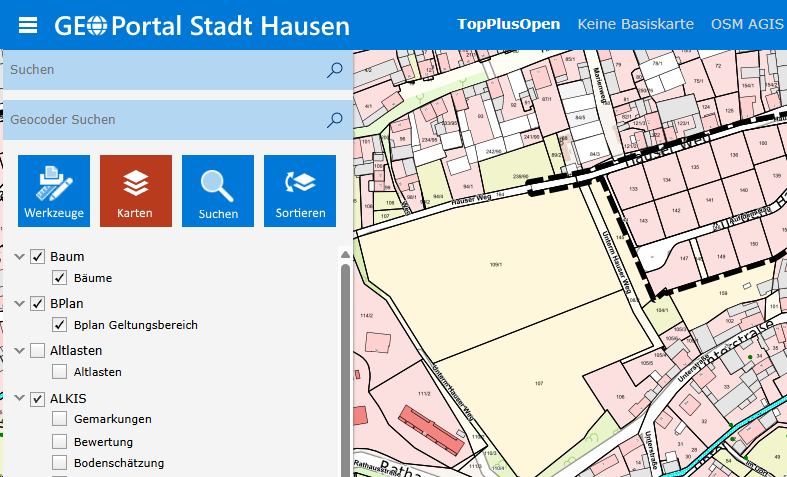Toggle the Baum group checkbox
787x477 pixels.
coord(38,257)
